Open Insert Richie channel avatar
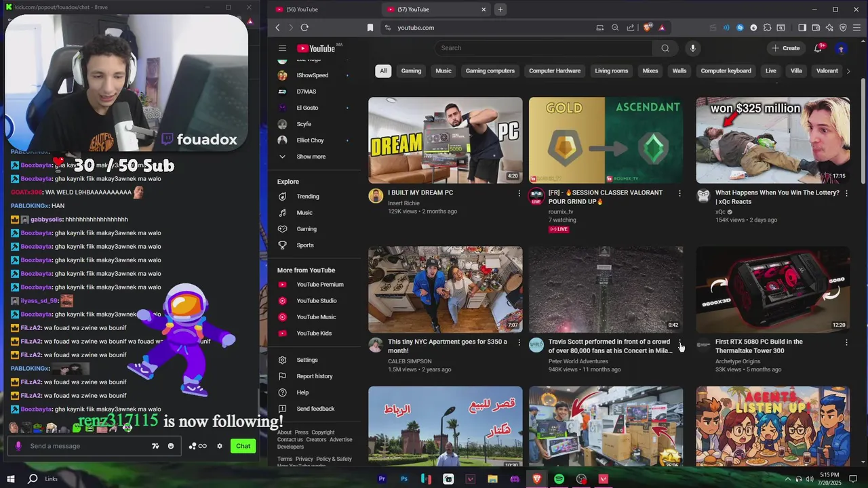868x488 pixels. pos(376,197)
